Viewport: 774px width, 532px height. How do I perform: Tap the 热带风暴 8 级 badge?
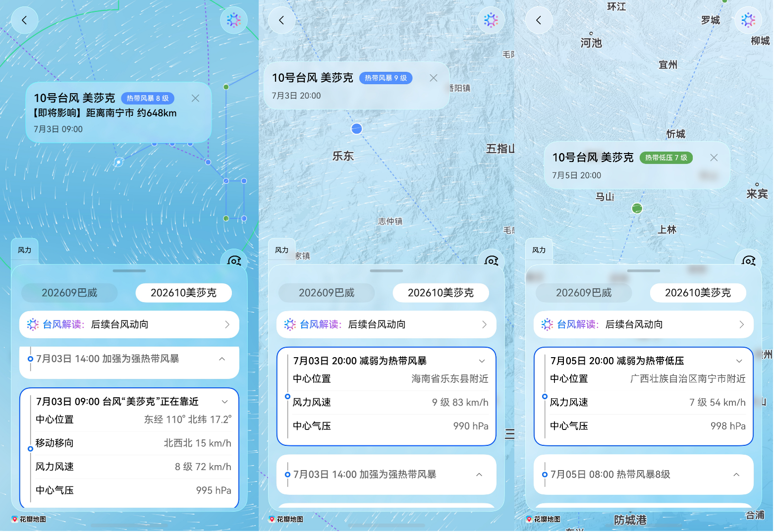pos(148,98)
